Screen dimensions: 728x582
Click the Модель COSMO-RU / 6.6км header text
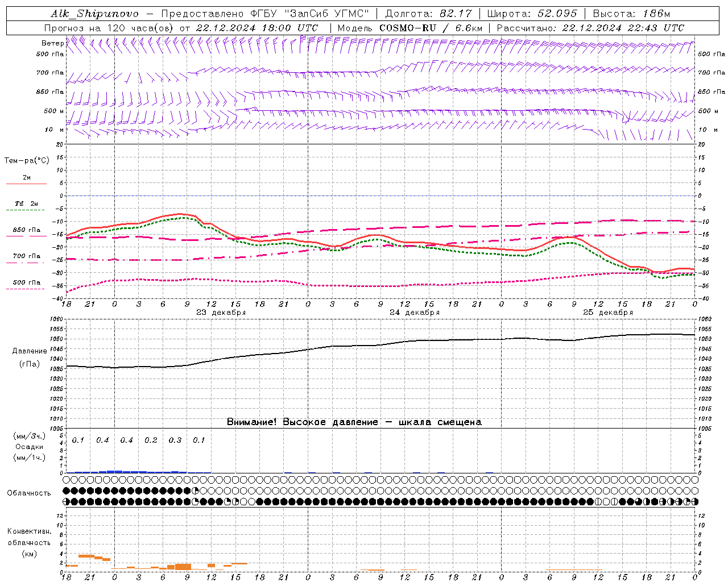point(409,28)
